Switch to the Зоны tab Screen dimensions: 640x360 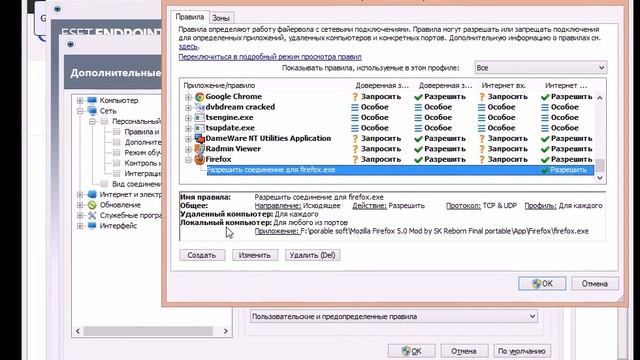[221, 18]
